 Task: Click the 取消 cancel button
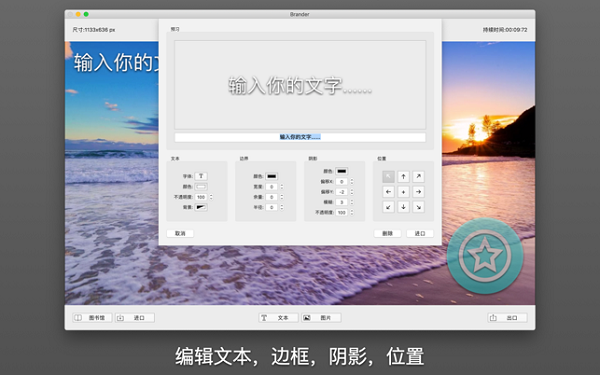pos(180,233)
